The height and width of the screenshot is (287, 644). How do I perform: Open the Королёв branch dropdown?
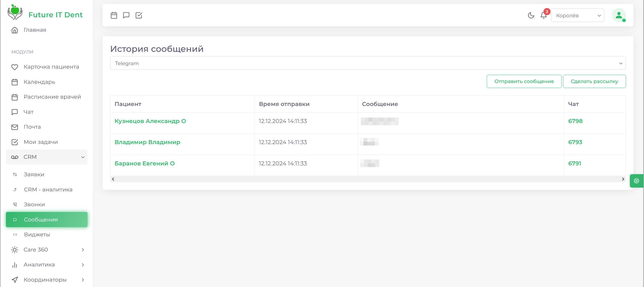click(x=578, y=16)
